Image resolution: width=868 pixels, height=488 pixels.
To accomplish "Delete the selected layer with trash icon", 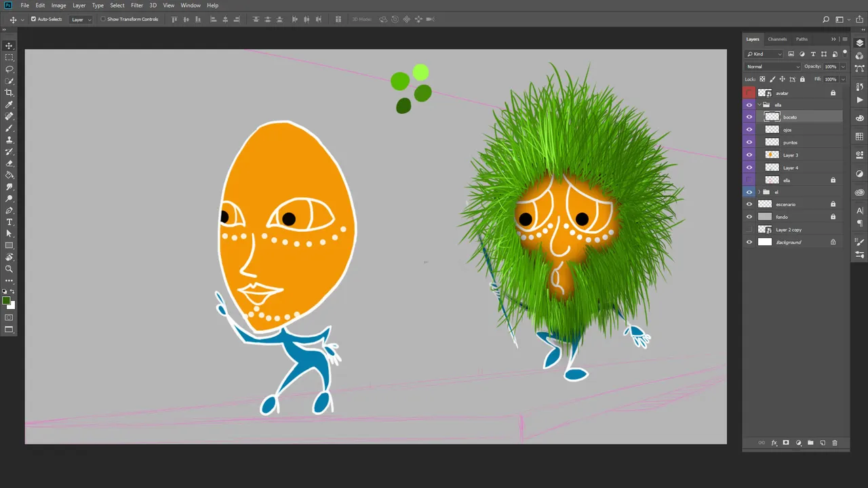I will (835, 443).
